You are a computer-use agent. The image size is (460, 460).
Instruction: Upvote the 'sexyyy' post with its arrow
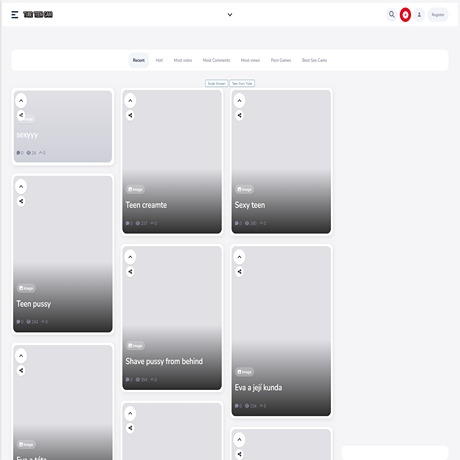point(21,101)
